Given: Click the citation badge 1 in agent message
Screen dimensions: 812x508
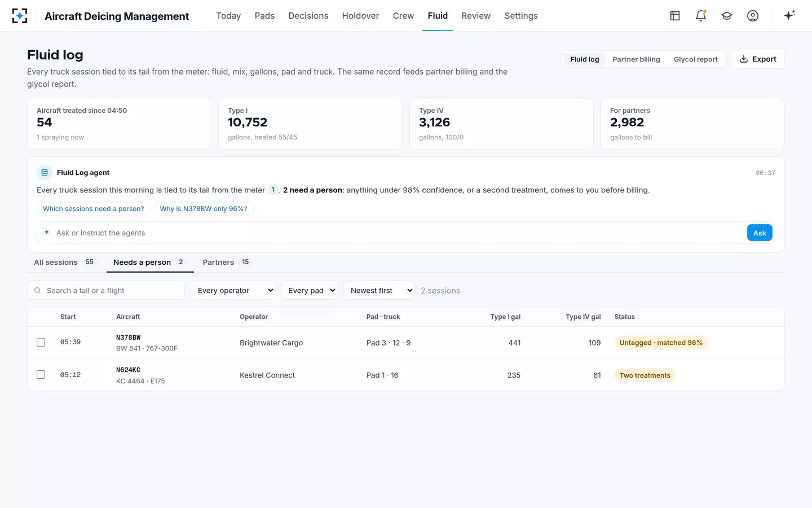Looking at the screenshot, I should coord(273,190).
